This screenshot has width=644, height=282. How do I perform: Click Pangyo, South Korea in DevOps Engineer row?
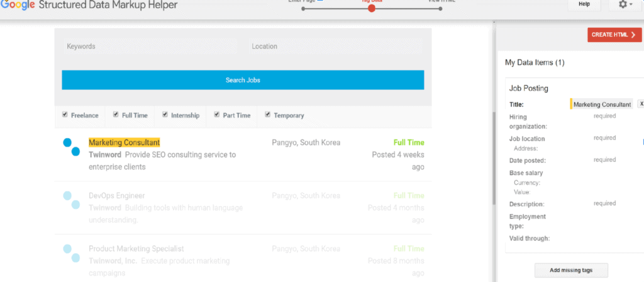coord(306,195)
